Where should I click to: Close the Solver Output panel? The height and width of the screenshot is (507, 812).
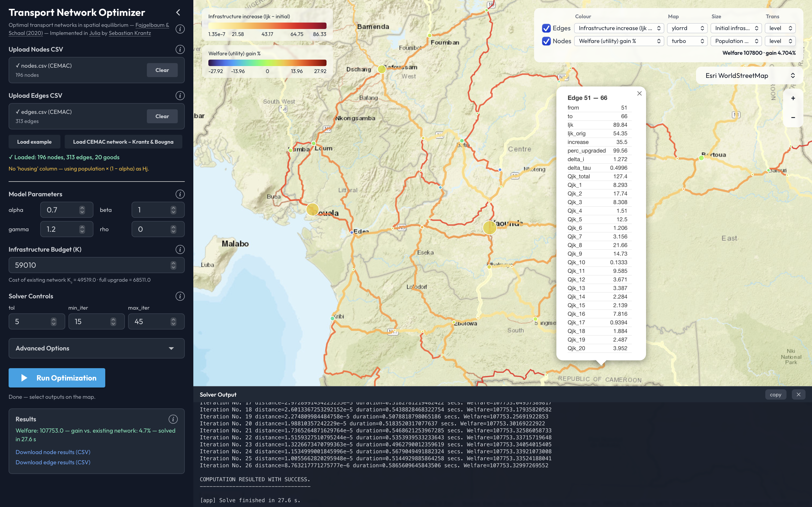pyautogui.click(x=799, y=395)
